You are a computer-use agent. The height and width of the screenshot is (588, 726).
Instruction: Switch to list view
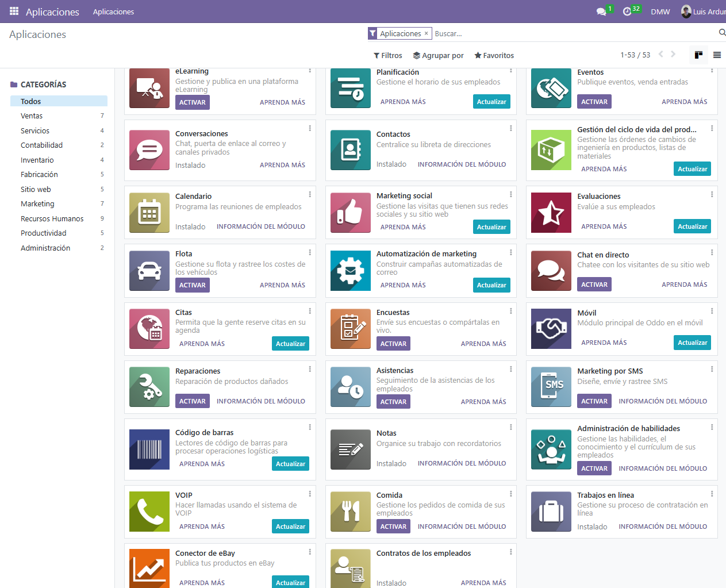717,55
